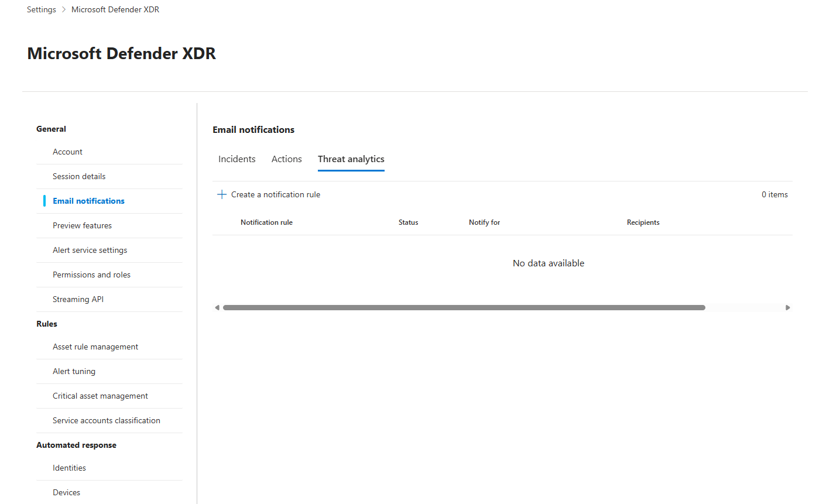
Task: Switch to the Actions tab
Action: pos(287,159)
